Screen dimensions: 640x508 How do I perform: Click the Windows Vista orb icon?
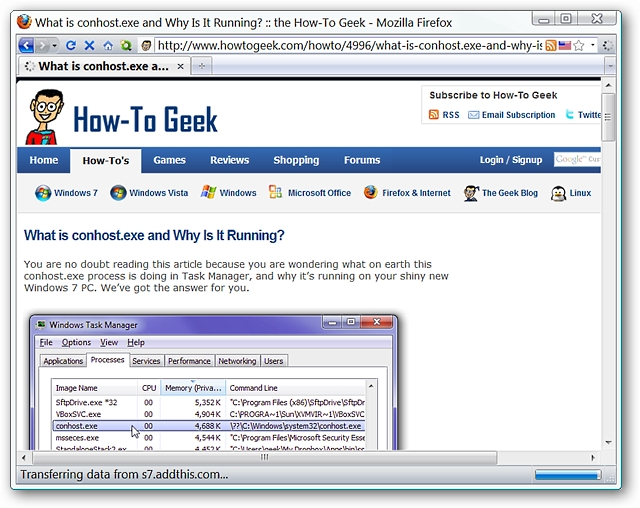(x=118, y=193)
